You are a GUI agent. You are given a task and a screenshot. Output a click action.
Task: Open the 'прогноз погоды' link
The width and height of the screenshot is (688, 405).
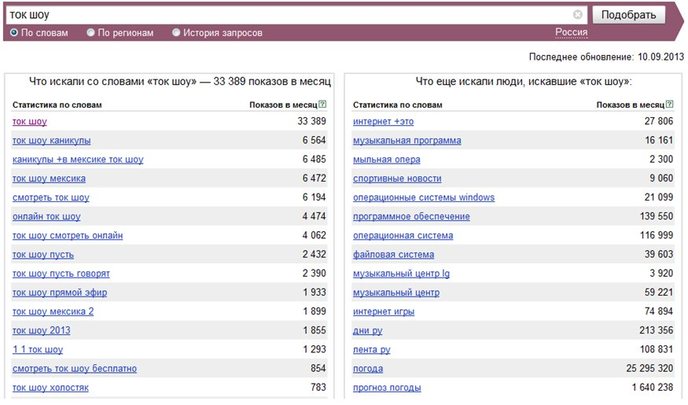click(x=387, y=387)
